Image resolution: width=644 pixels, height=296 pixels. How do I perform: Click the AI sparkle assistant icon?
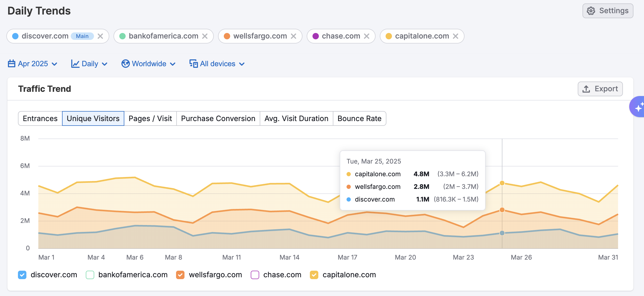pyautogui.click(x=638, y=107)
